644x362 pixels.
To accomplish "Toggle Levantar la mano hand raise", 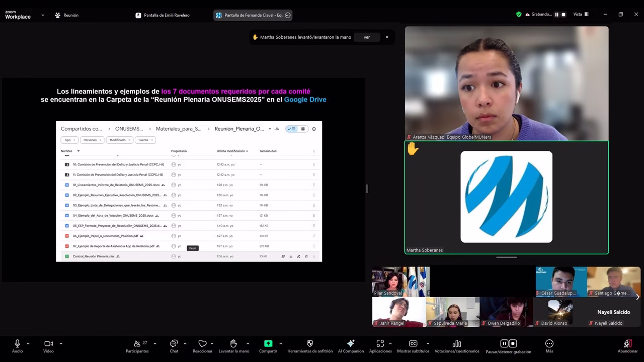I will pyautogui.click(x=233, y=344).
